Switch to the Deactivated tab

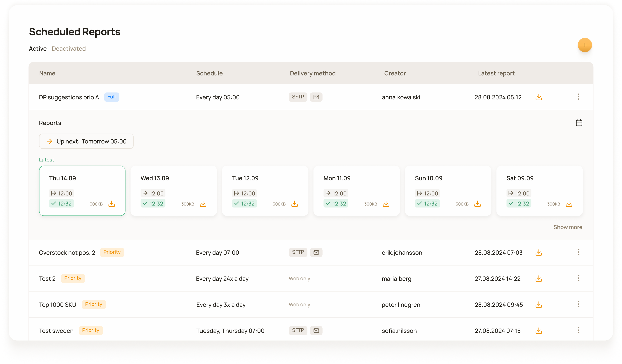[x=69, y=49]
